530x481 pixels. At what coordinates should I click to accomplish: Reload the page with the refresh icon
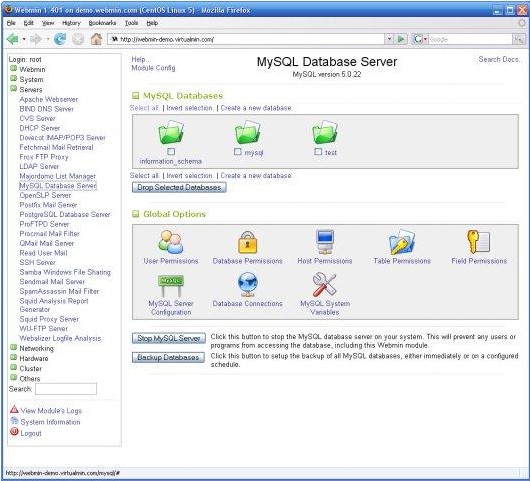(60, 39)
